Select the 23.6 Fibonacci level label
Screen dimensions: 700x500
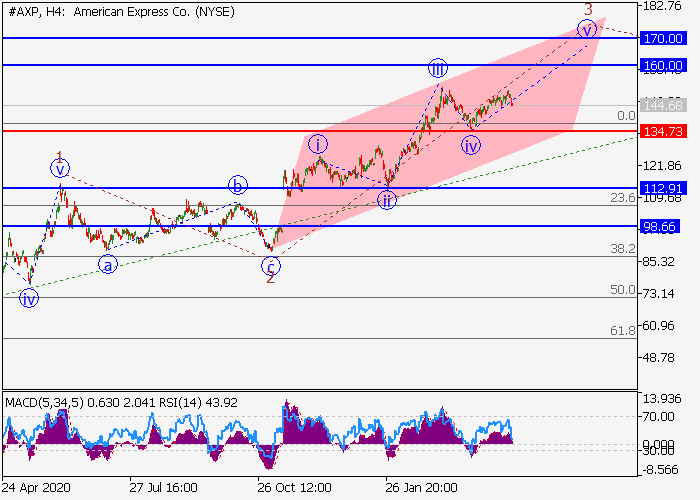pos(623,198)
